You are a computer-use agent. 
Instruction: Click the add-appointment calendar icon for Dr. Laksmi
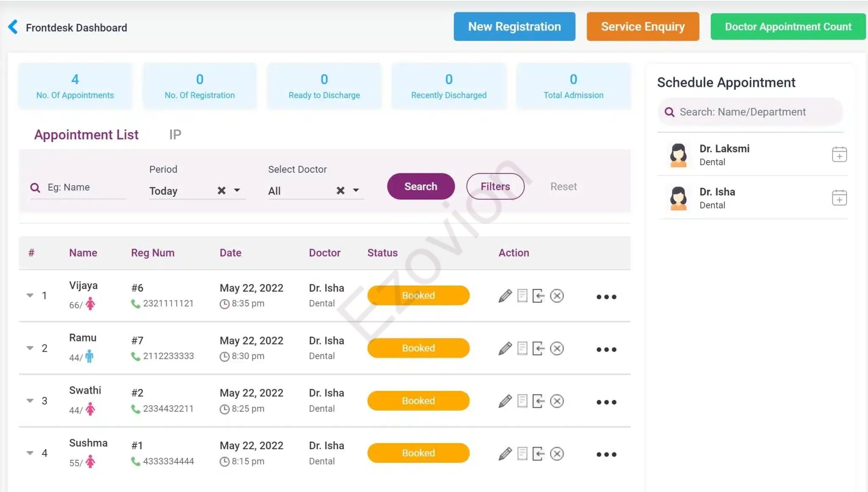click(x=839, y=155)
